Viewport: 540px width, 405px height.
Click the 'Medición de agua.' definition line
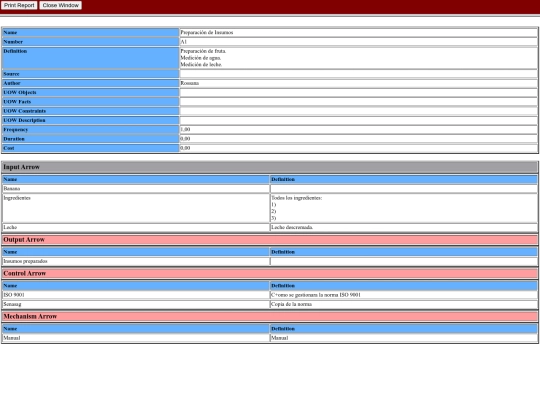coord(201,58)
